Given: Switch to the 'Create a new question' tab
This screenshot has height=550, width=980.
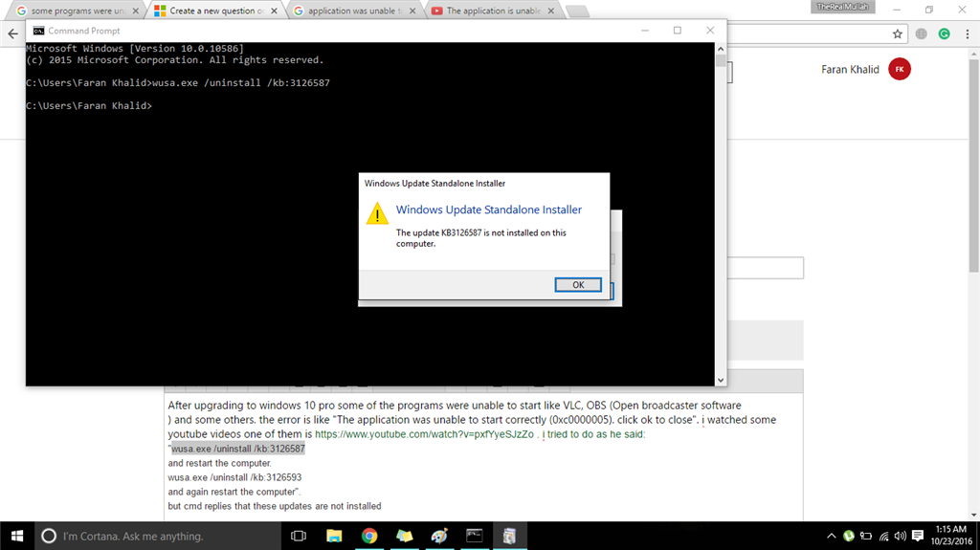Looking at the screenshot, I should [x=216, y=11].
